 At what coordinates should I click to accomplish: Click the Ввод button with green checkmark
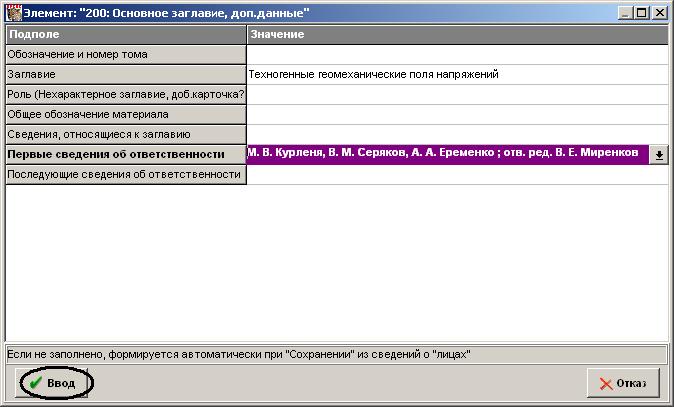tap(53, 383)
